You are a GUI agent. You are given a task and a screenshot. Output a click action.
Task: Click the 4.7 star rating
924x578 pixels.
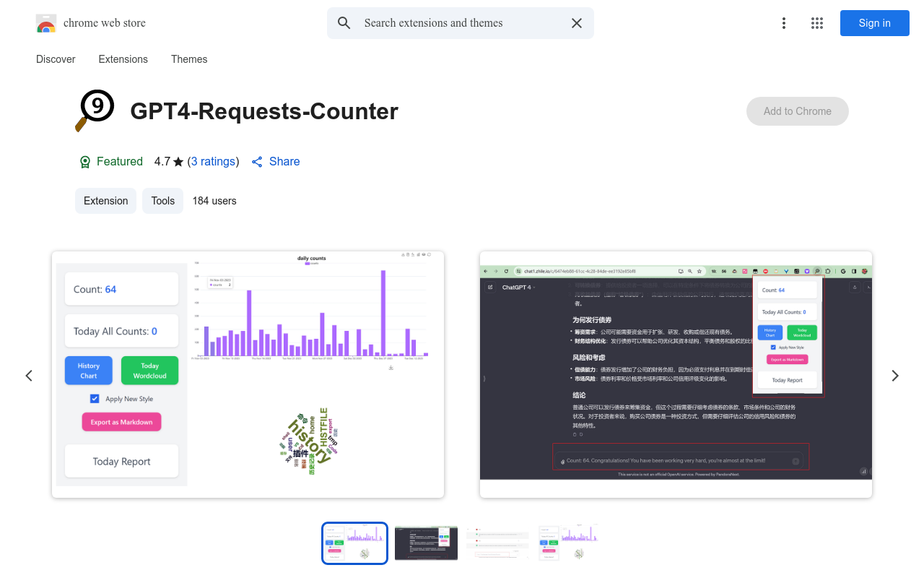pos(169,162)
